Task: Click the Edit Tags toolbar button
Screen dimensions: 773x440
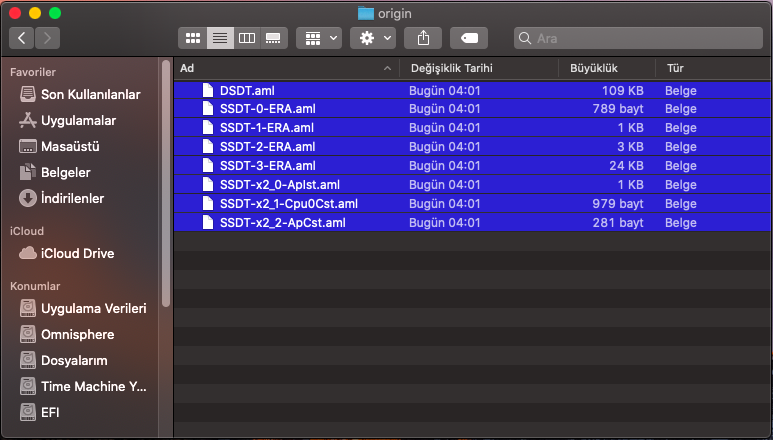Action: click(x=468, y=38)
